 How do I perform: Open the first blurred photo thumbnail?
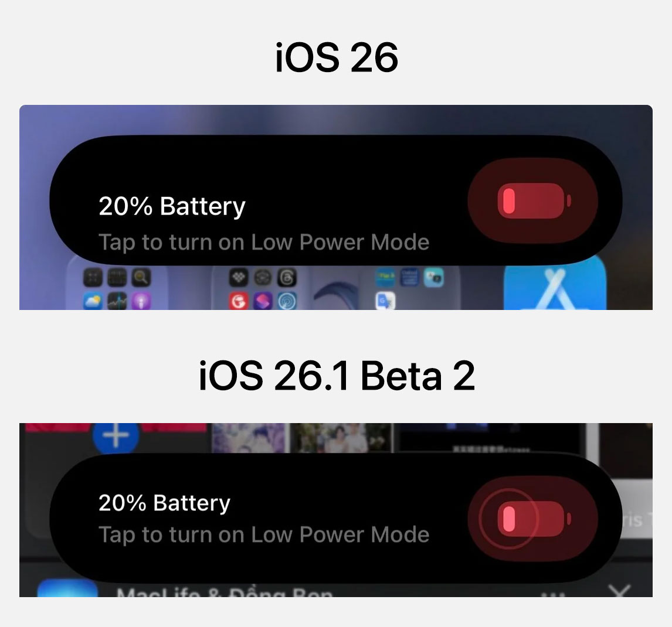point(249,438)
